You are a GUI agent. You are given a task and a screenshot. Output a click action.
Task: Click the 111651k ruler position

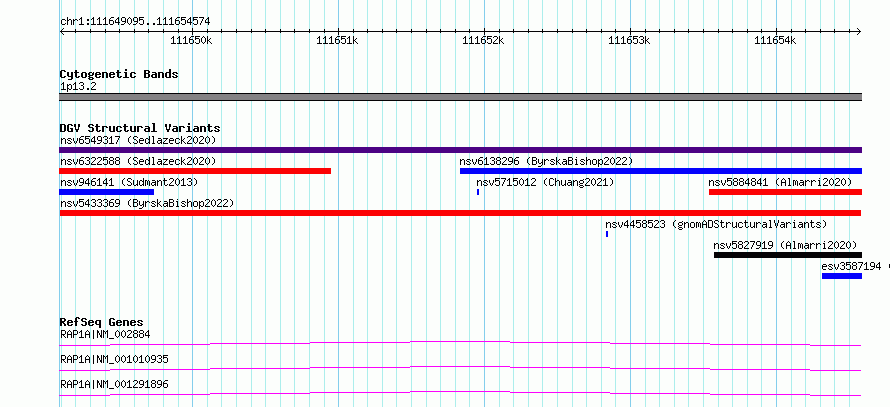(x=337, y=40)
